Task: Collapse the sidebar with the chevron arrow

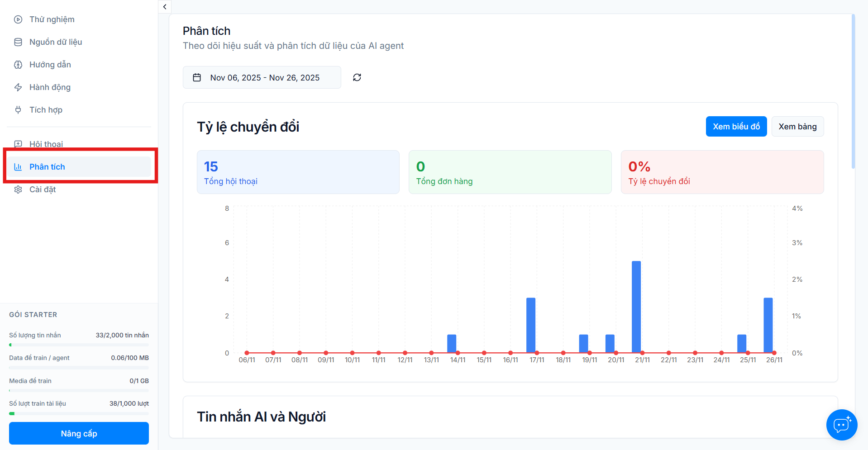Action: [x=165, y=7]
